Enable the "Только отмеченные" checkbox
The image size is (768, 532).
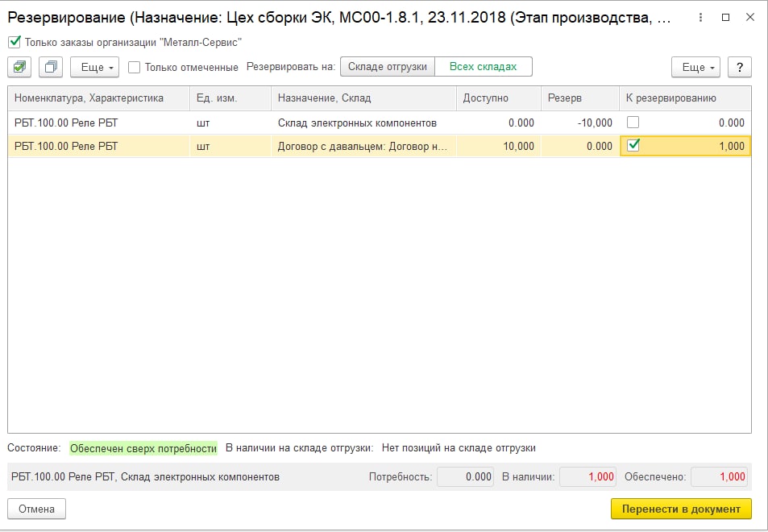(135, 67)
